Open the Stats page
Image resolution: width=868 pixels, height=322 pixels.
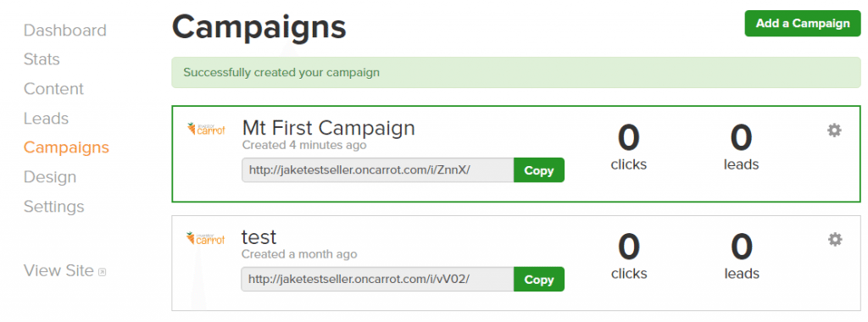[x=42, y=59]
